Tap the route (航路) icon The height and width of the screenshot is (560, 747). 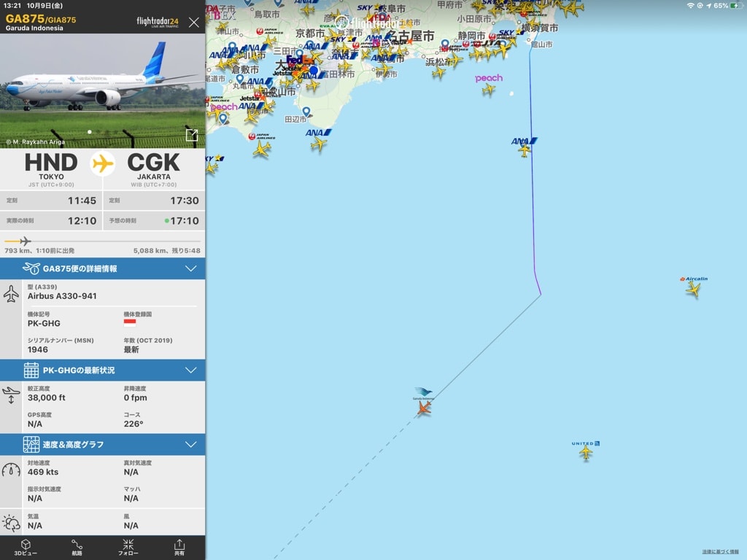coord(77,548)
